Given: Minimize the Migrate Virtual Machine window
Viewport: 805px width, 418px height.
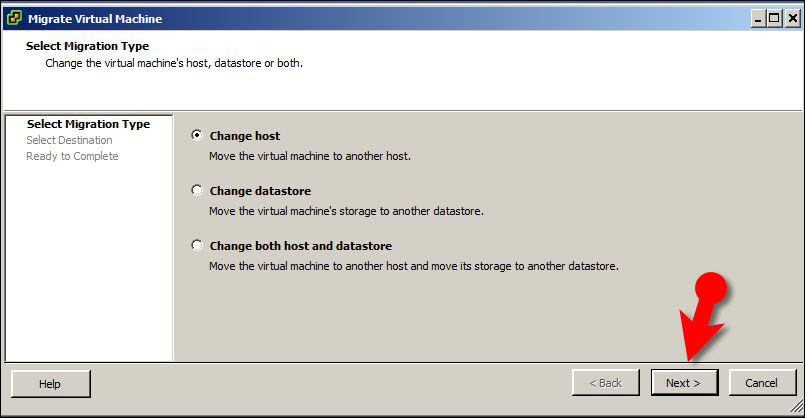Looking at the screenshot, I should pos(758,19).
